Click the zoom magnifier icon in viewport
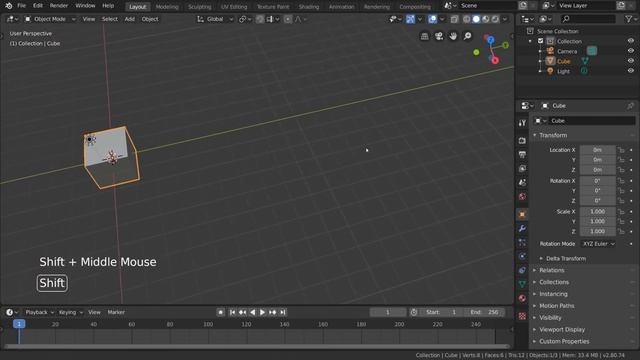This screenshot has width=640, height=360. pos(467,36)
